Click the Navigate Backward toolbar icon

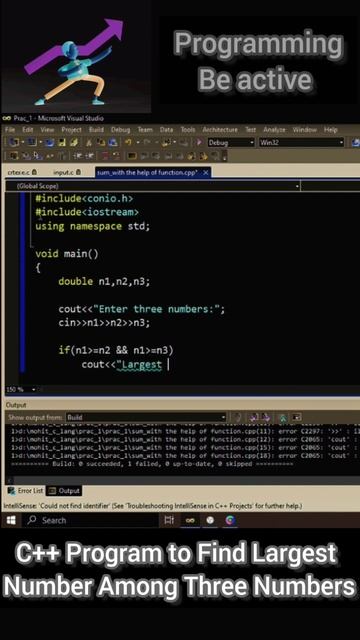click(x=167, y=142)
